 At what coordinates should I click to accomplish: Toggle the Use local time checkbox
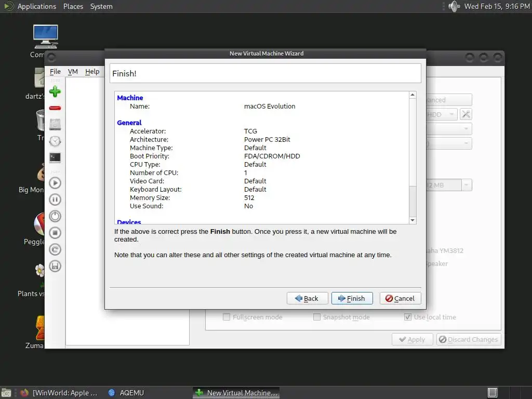[x=408, y=317]
